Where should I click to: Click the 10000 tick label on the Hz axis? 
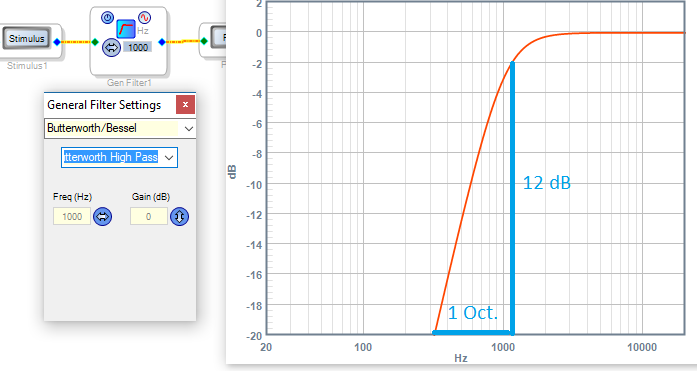pos(642,347)
